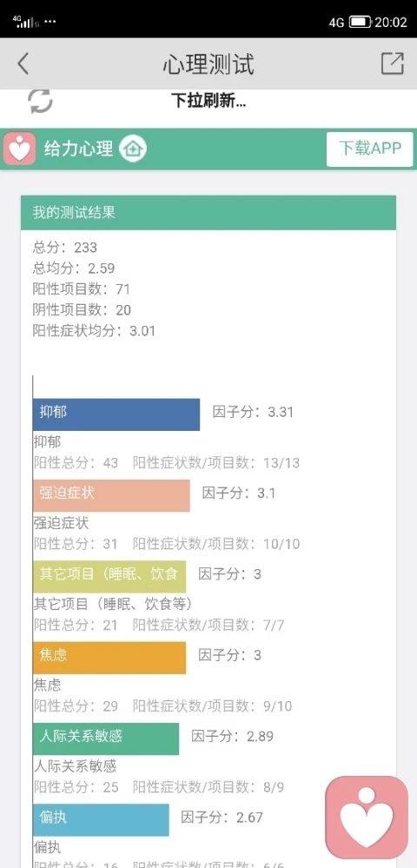The width and height of the screenshot is (417, 868).
Task: Tap the battery icon in status bar
Action: point(360,22)
